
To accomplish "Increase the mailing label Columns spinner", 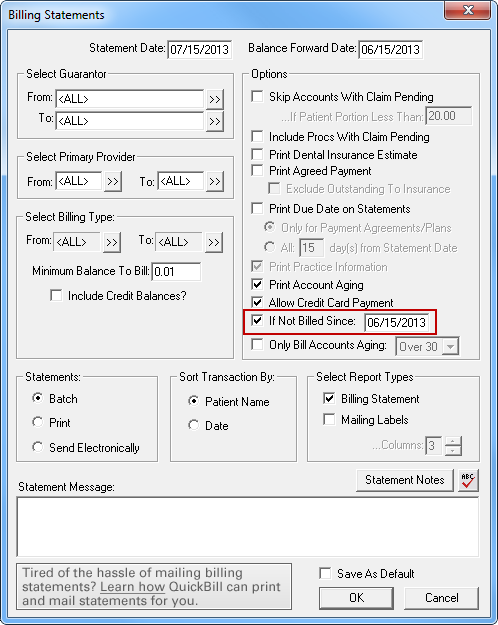I will point(453,441).
